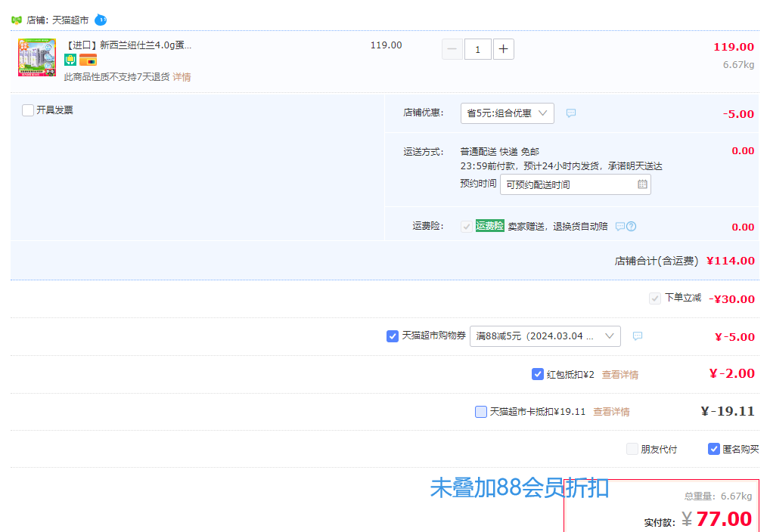Click the Tmall cat store icon
The width and height of the screenshot is (770, 532).
pyautogui.click(x=17, y=20)
